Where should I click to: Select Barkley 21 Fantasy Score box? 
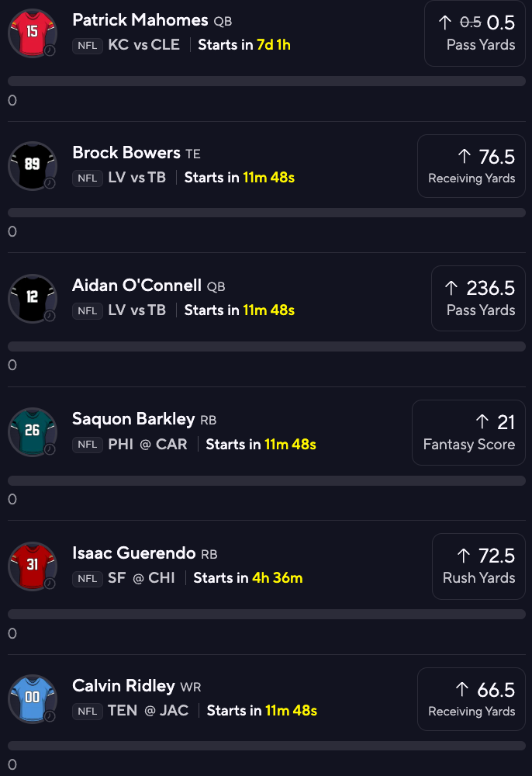click(468, 432)
